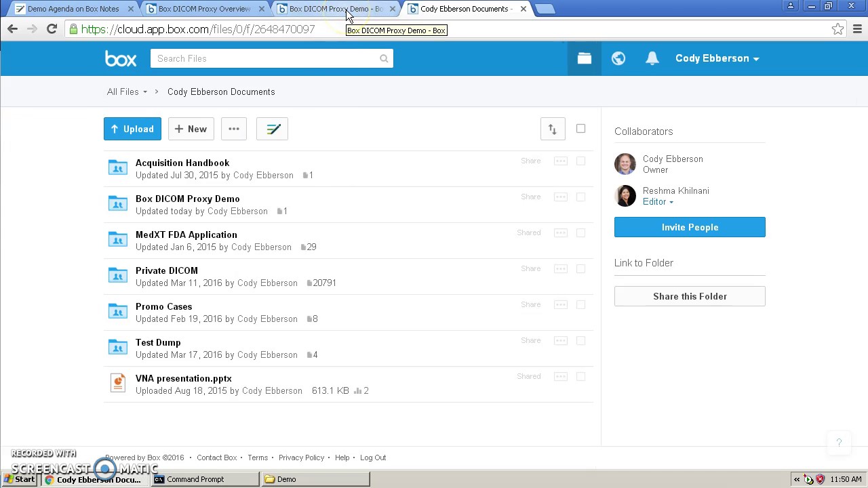
Task: Check the Acquisition Handbook checkbox
Action: 580,161
